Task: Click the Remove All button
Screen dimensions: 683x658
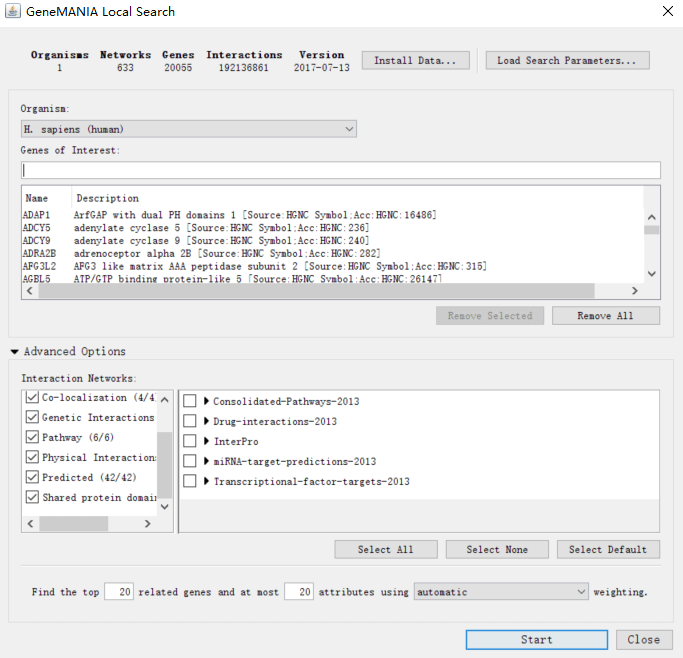Action: (606, 316)
